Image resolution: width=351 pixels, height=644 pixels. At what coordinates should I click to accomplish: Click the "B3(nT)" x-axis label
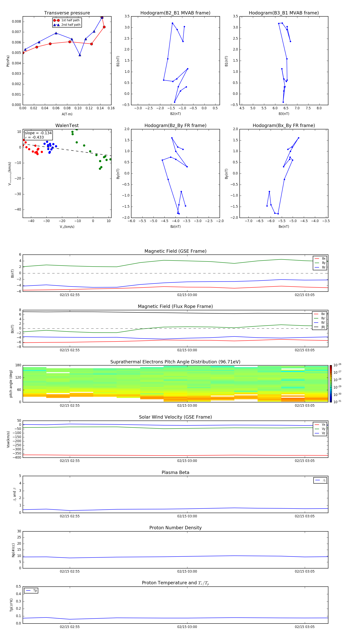pyautogui.click(x=284, y=114)
